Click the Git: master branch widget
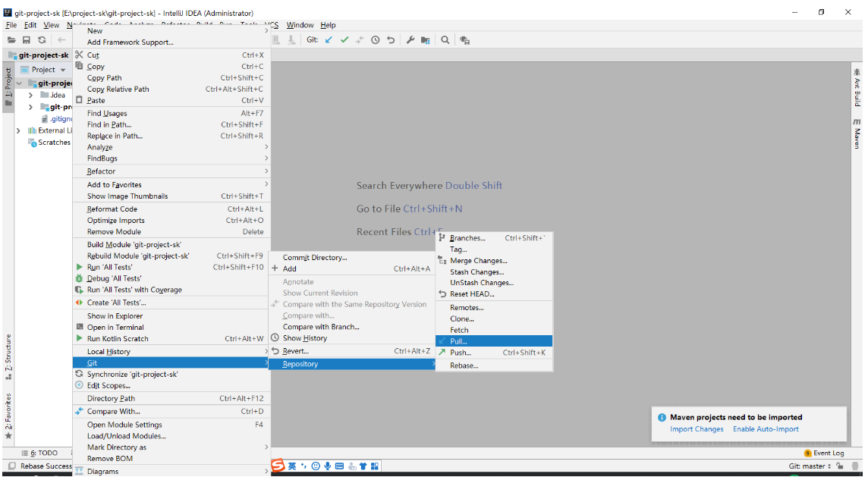Screen dimensions: 868x477 810,466
